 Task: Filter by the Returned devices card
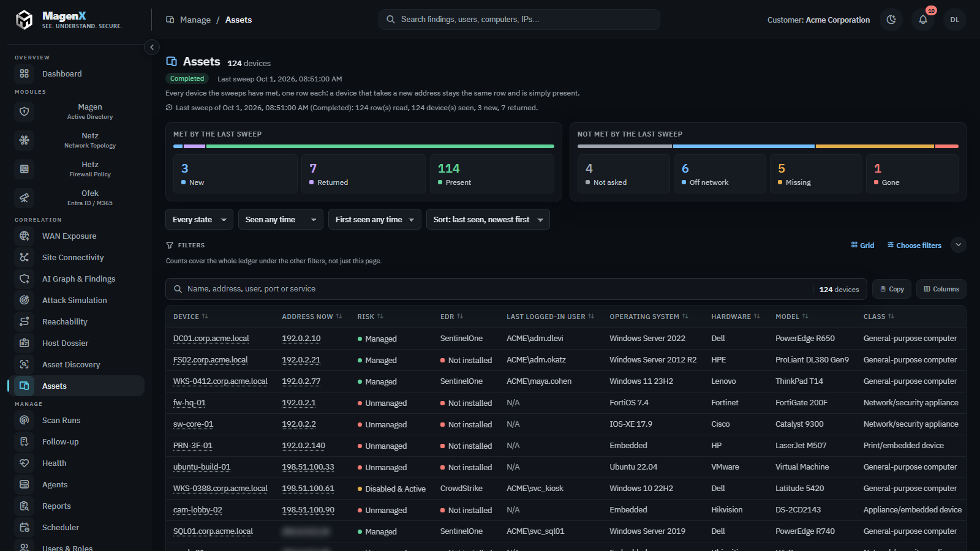click(x=363, y=174)
